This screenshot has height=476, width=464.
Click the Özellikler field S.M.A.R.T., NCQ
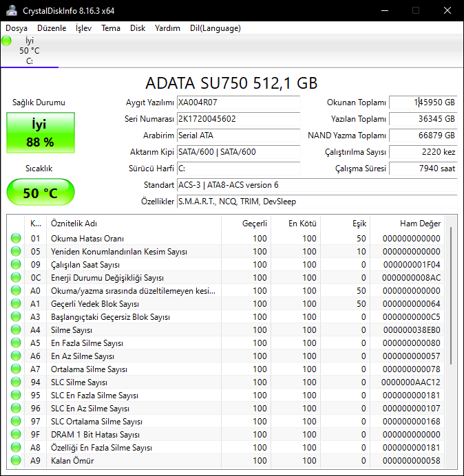[x=317, y=202]
